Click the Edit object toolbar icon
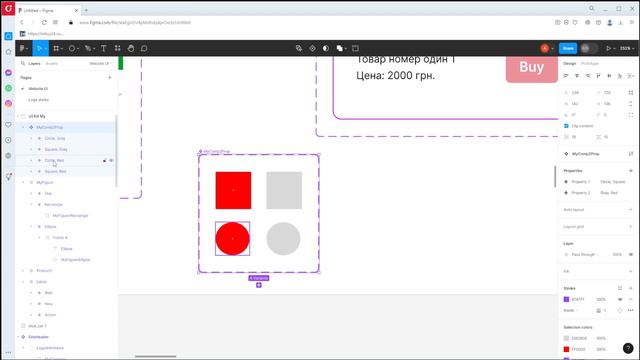The height and width of the screenshot is (360, 640). (299, 48)
